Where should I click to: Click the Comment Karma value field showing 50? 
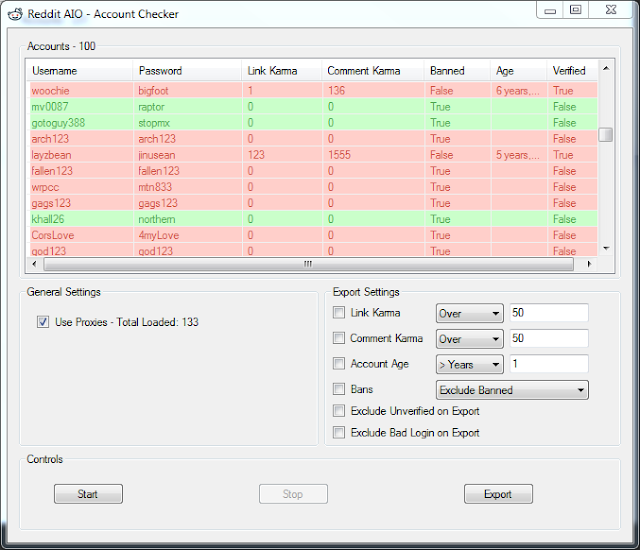click(549, 338)
